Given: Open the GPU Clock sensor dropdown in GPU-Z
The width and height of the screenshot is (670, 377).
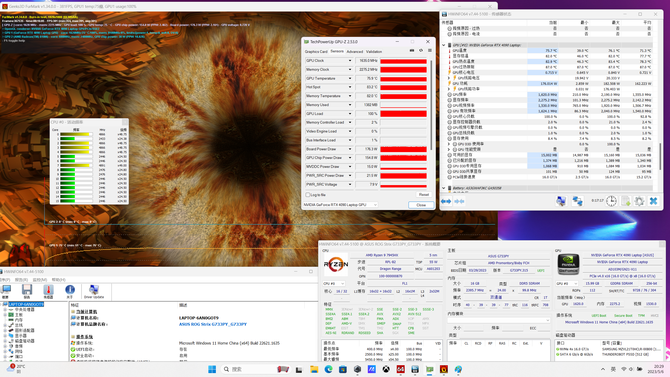Looking at the screenshot, I should coord(350,61).
